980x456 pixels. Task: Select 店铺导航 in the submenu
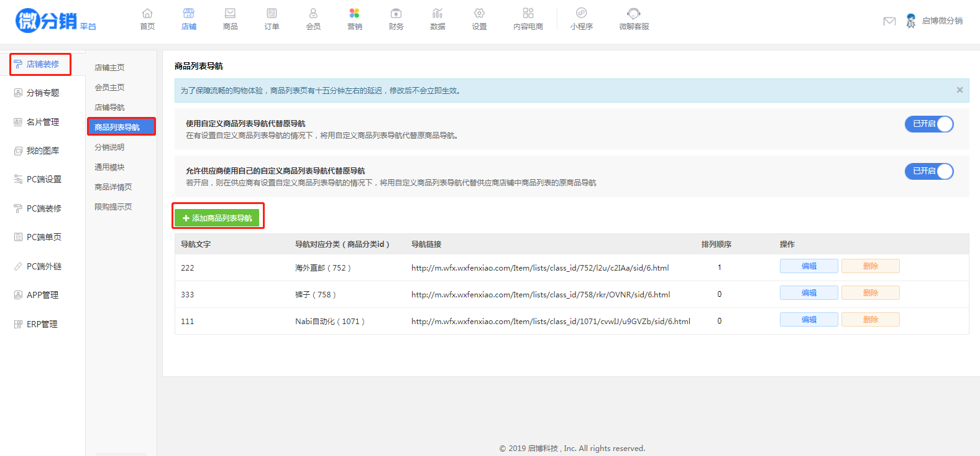(x=109, y=108)
